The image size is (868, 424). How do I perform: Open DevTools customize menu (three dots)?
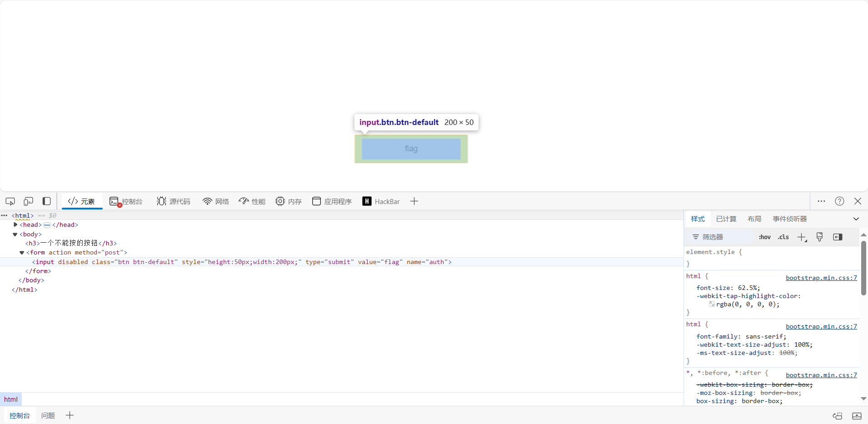click(x=821, y=201)
